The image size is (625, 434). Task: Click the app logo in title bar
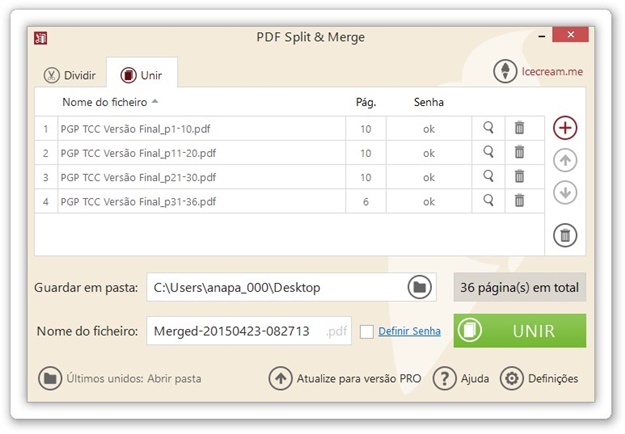pos(40,38)
